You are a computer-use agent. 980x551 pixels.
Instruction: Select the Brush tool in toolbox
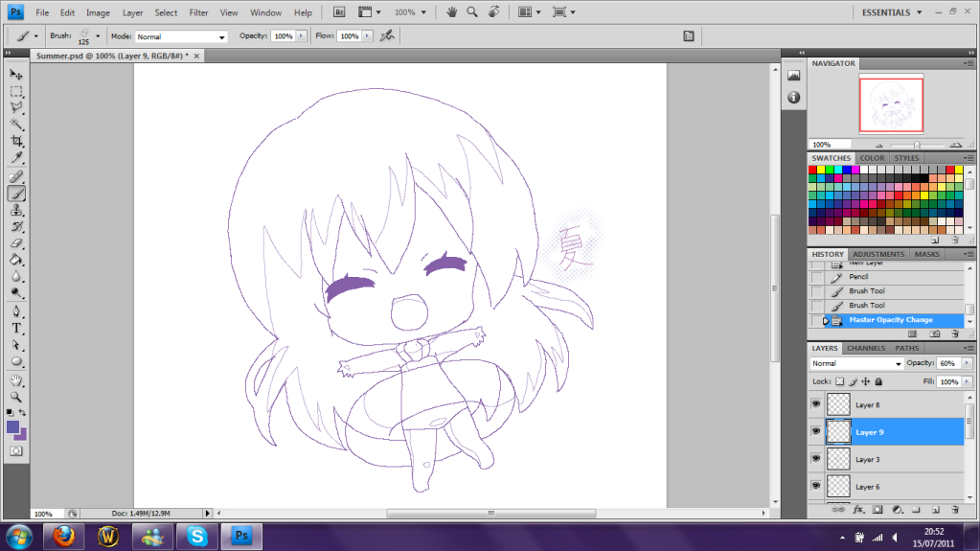point(16,194)
